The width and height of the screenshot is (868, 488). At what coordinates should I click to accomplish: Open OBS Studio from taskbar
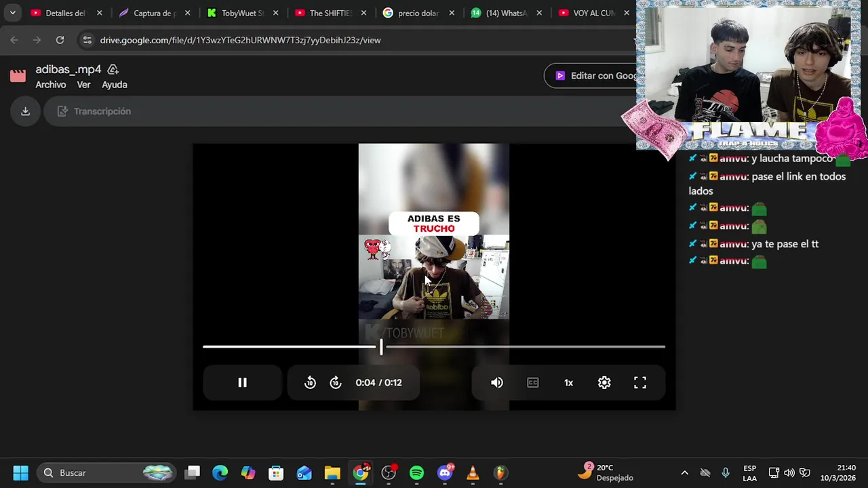[389, 472]
